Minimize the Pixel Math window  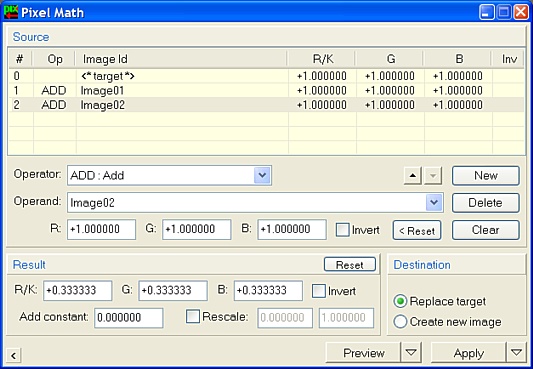[487, 12]
